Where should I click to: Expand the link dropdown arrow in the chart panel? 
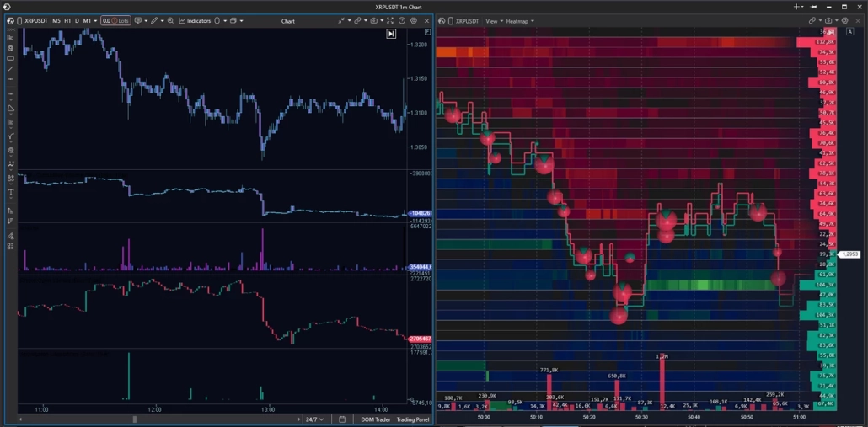366,20
